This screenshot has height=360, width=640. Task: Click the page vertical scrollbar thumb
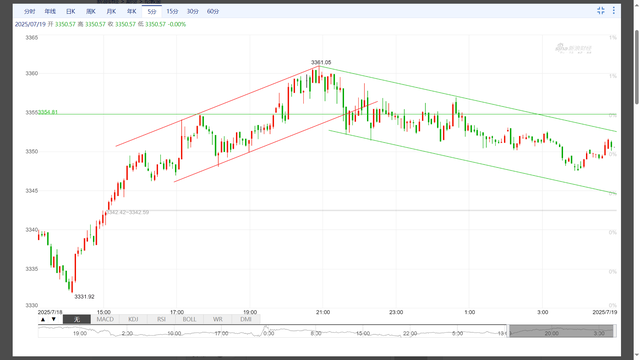click(x=637, y=67)
